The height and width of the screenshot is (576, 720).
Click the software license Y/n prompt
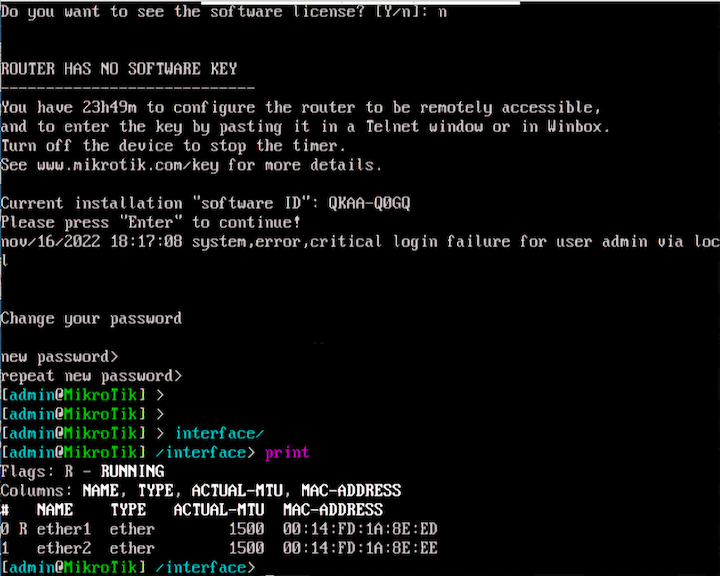pos(224,11)
